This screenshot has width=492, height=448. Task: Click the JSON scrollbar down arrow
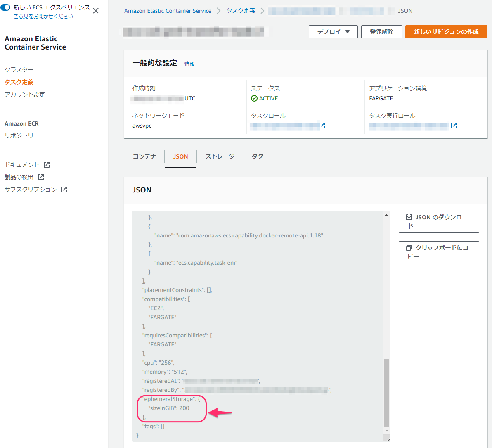[386, 431]
